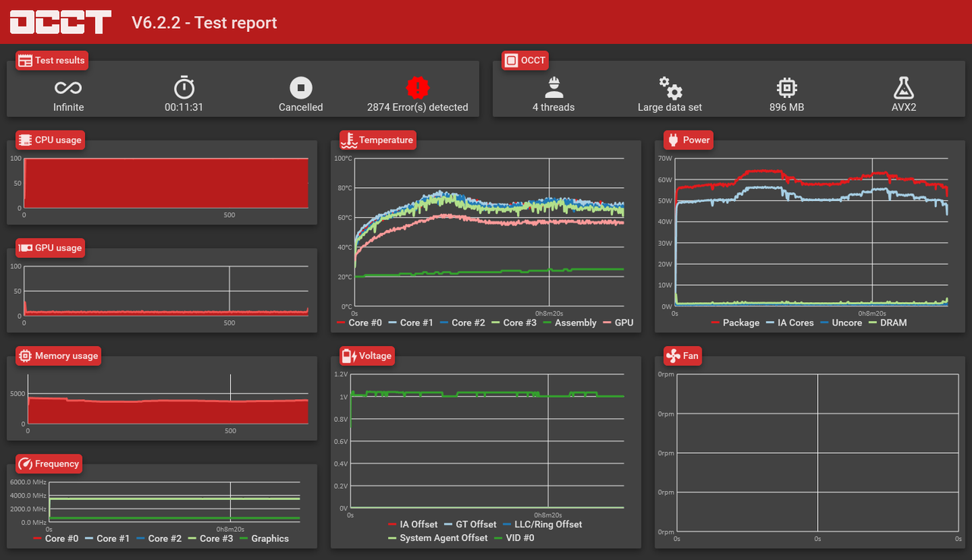Click the empty Fan rpm graph

pos(818,453)
